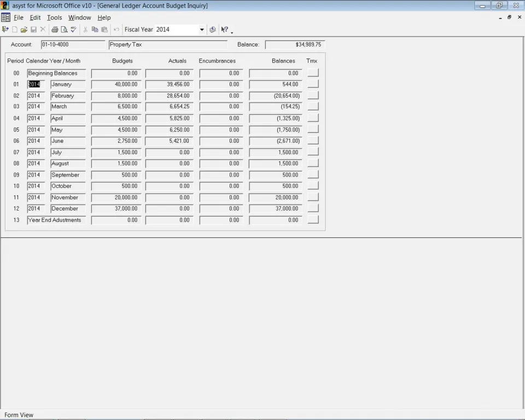Click the Trnx button for Year End Adustments row
525x420 pixels.
tap(313, 220)
